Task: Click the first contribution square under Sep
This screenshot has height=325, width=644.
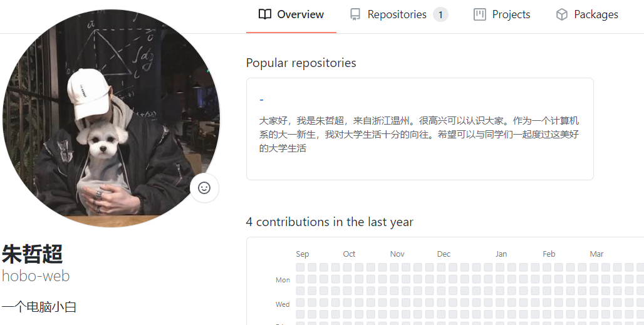Action: (300, 267)
